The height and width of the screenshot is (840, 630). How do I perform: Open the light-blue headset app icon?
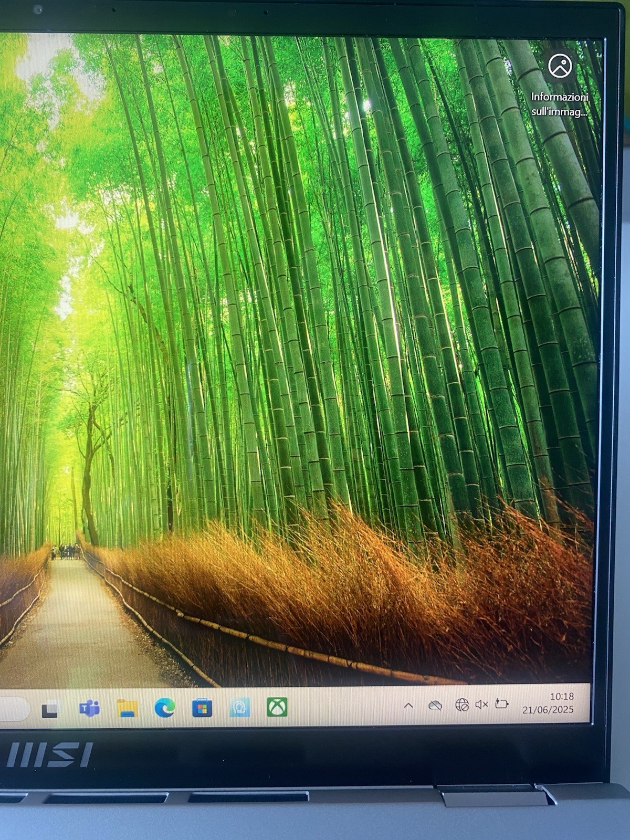point(240,708)
